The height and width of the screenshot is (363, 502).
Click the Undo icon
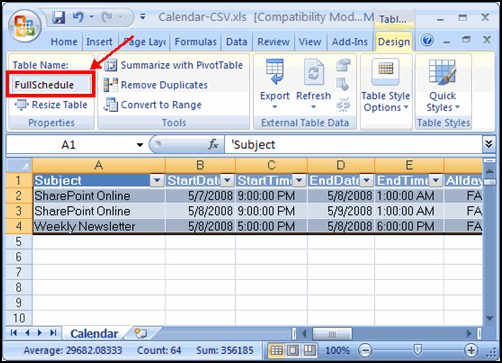pyautogui.click(x=78, y=17)
